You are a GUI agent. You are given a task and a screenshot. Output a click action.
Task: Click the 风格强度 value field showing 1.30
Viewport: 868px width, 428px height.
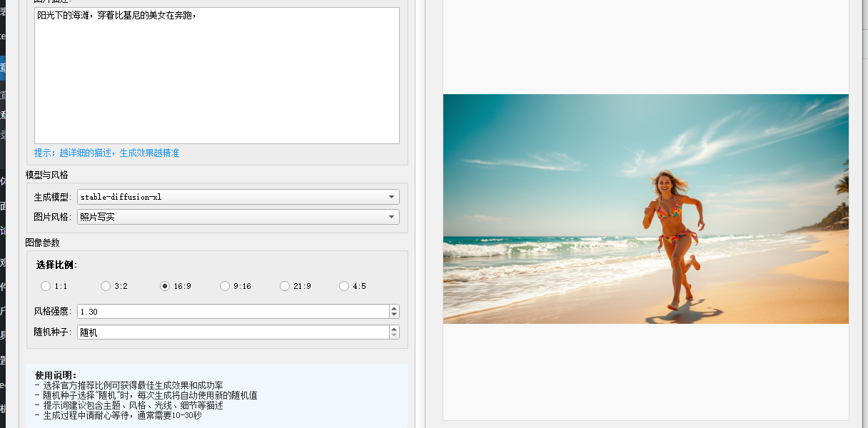pyautogui.click(x=233, y=312)
